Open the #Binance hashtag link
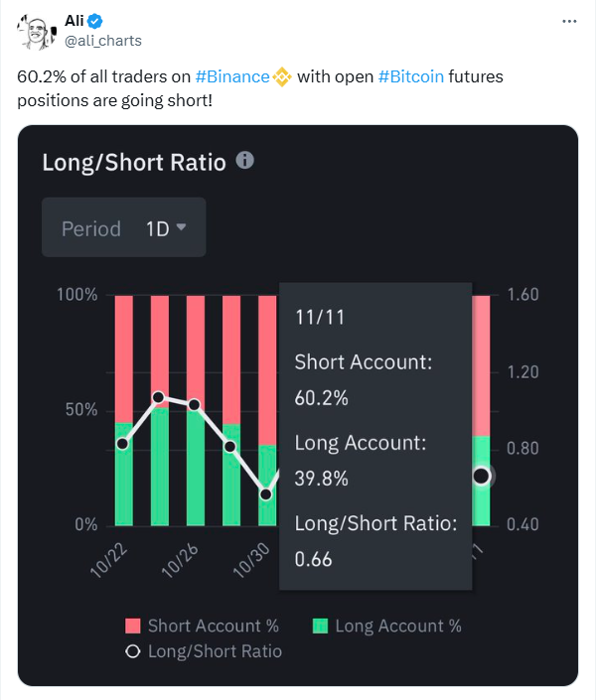Viewport: 597px width, 700px height. point(231,76)
